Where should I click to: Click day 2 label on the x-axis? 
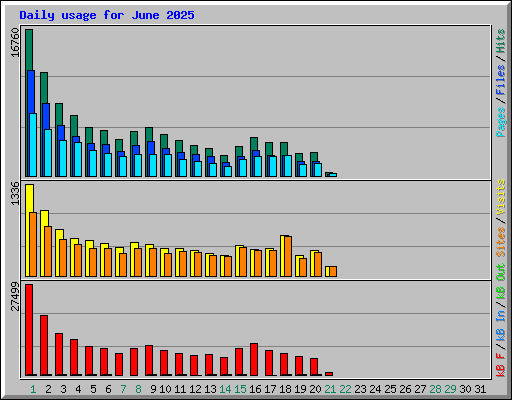[48, 389]
